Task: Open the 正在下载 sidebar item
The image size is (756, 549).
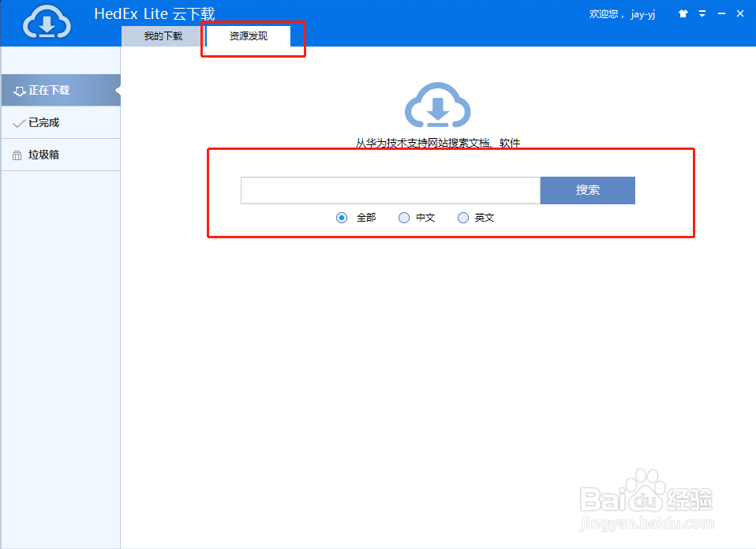Action: [61, 90]
